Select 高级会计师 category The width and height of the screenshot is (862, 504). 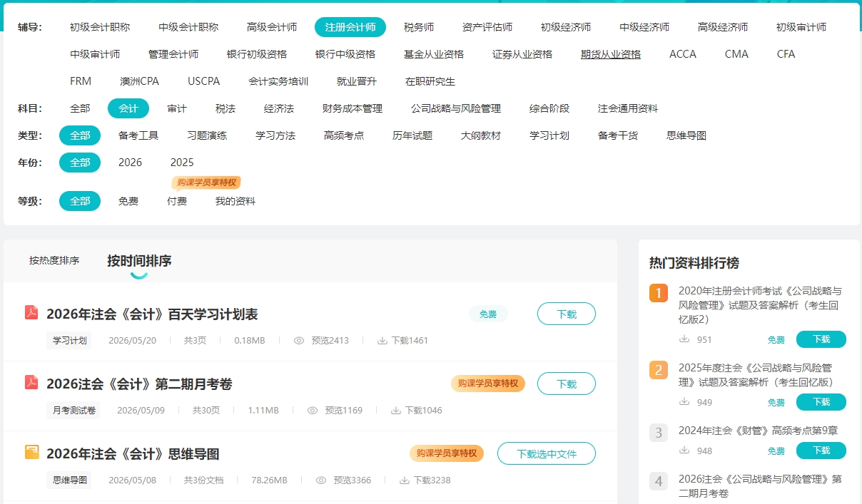pyautogui.click(x=272, y=27)
